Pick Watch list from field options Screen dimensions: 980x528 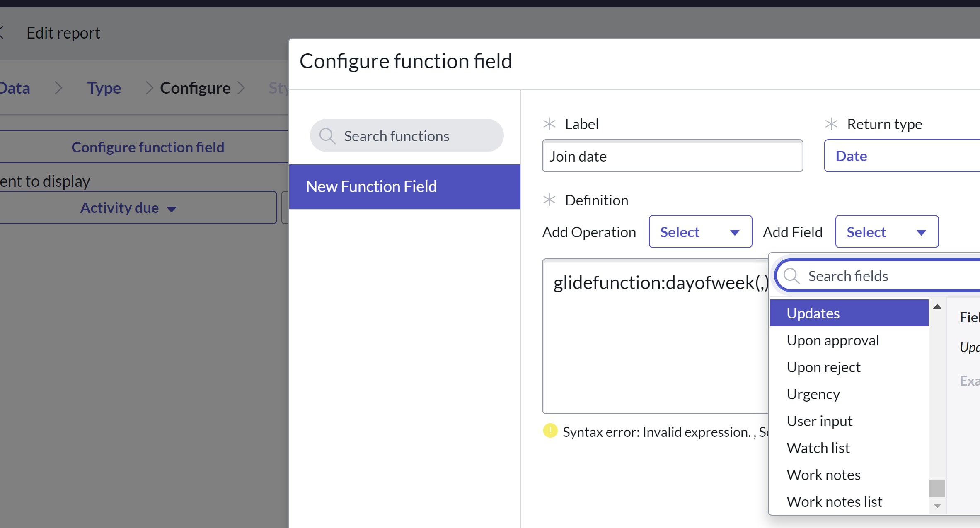818,448
